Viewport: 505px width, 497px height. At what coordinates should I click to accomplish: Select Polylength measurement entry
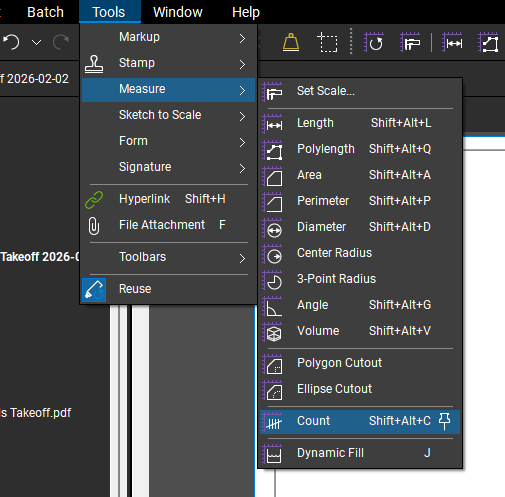coord(360,149)
